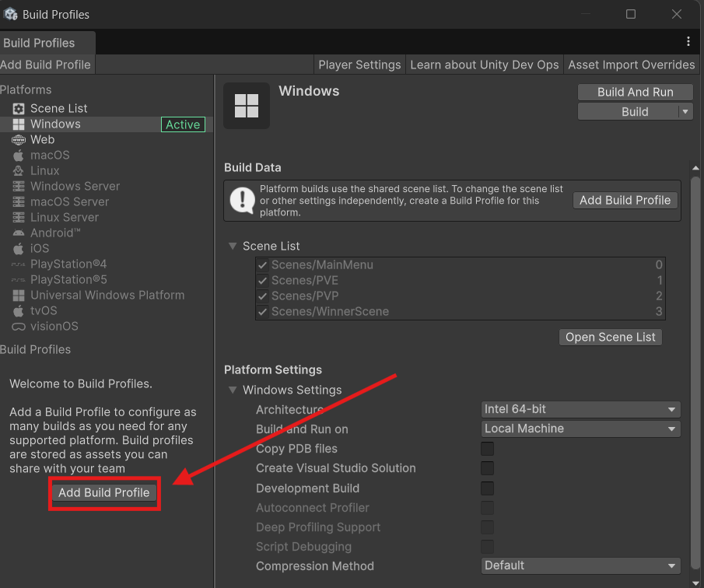Image resolution: width=704 pixels, height=588 pixels.
Task: Toggle the Autoconnect Profiler checkbox
Action: click(487, 508)
